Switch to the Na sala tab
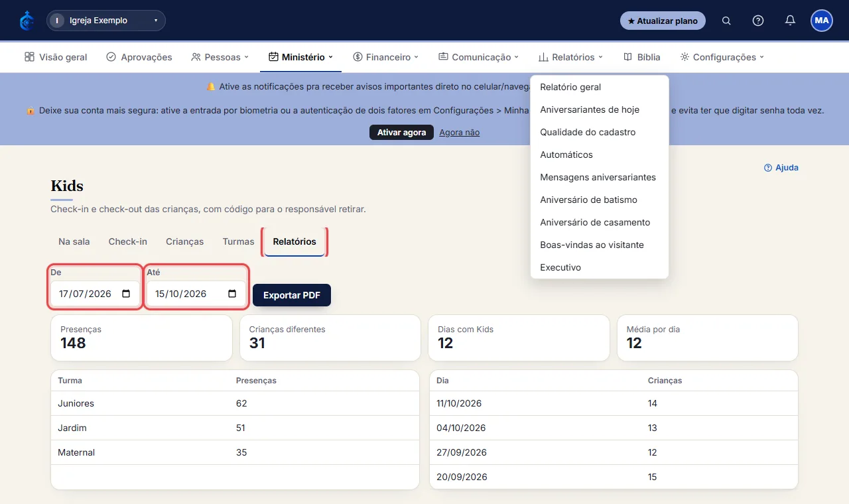This screenshot has height=504, width=849. coord(74,241)
